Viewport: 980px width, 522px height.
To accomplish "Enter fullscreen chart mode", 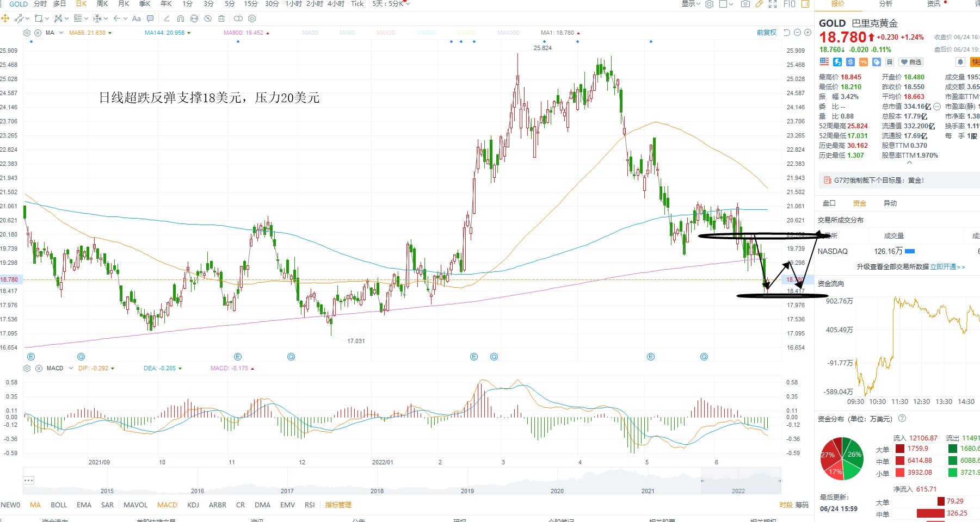I will click(773, 4).
